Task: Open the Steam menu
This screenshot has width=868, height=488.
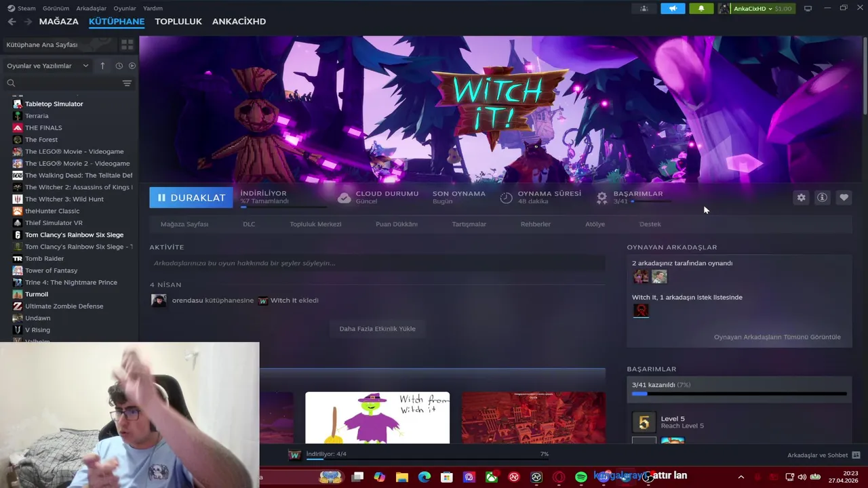Action: [x=22, y=8]
